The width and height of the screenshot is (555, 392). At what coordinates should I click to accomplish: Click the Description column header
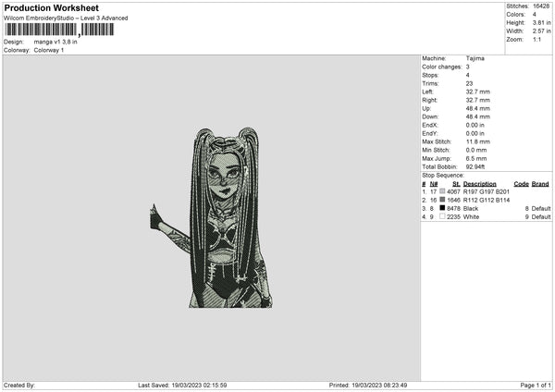pyautogui.click(x=479, y=184)
